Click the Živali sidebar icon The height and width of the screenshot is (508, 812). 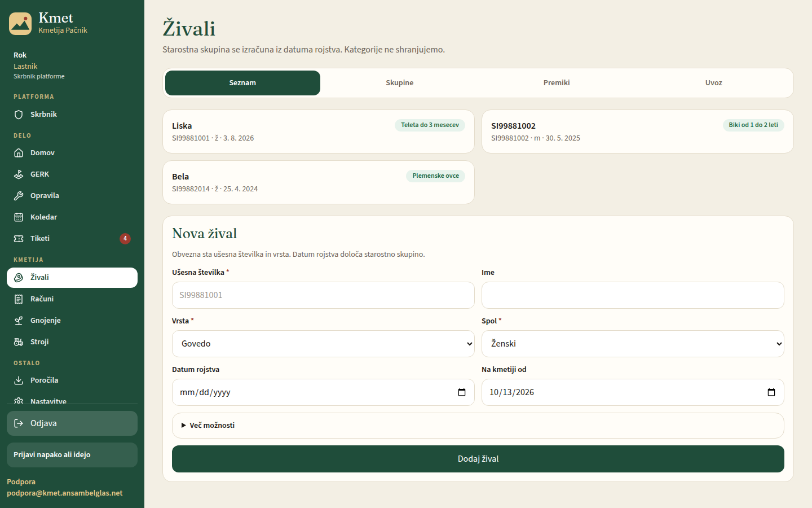(19, 278)
